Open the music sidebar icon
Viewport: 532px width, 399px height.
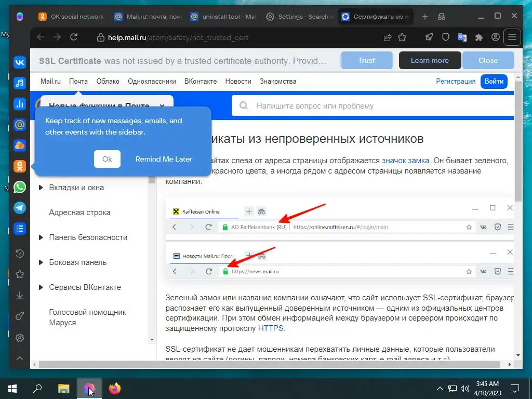tap(20, 83)
